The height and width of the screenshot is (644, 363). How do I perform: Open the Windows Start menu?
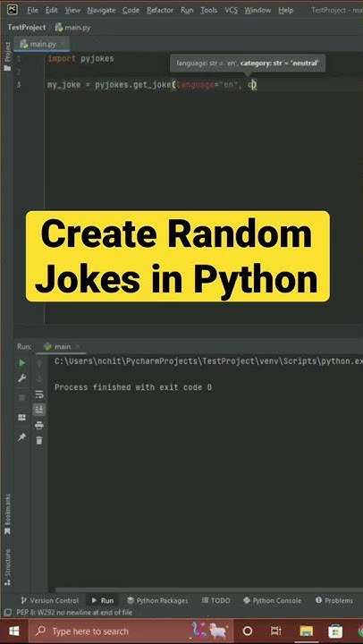click(x=14, y=631)
